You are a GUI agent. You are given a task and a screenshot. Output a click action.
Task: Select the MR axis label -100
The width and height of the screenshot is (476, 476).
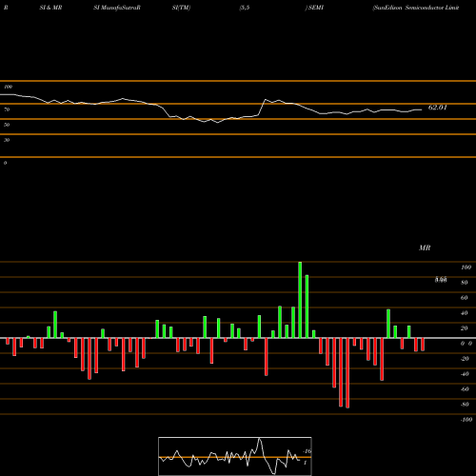[466, 420]
